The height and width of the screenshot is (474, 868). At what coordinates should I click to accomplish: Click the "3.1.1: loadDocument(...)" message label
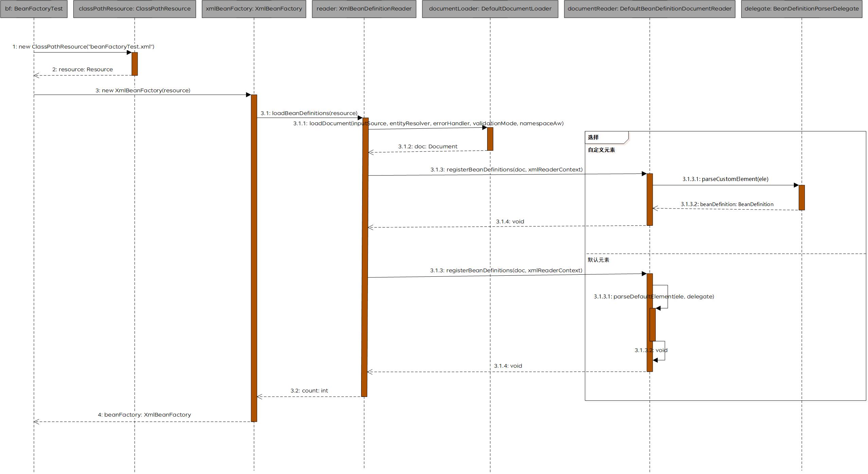point(428,123)
